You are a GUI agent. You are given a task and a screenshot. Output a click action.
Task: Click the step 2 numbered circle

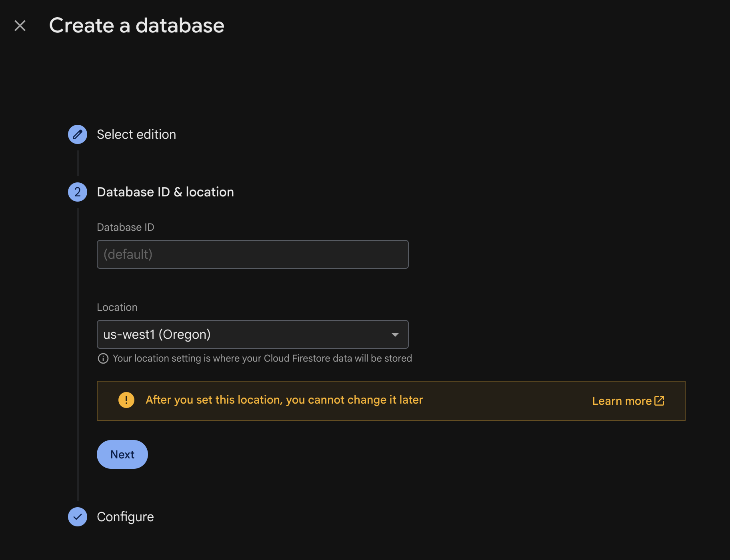tap(77, 192)
